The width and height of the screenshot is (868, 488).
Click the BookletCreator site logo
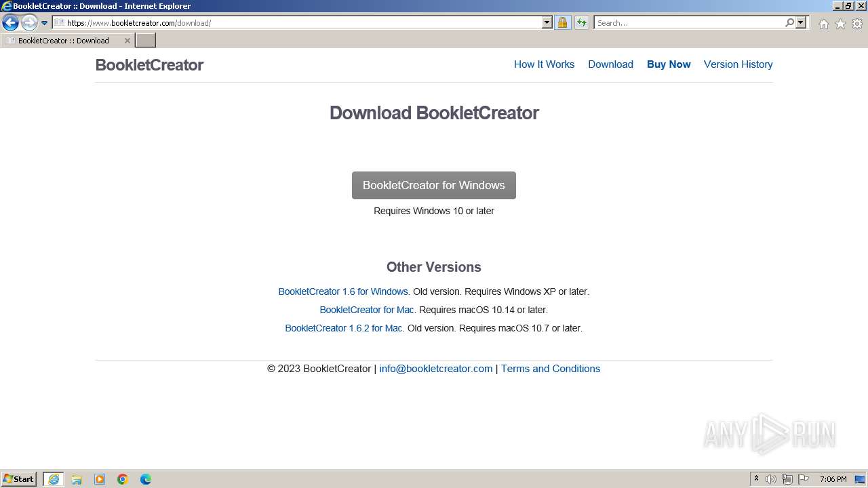coord(149,65)
